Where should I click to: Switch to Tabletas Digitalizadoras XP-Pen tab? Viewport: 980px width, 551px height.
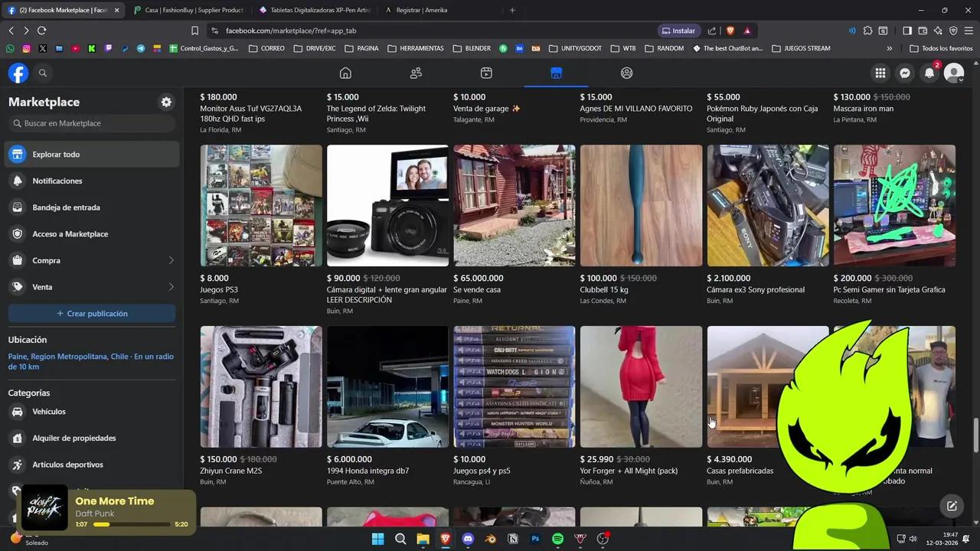pos(314,10)
